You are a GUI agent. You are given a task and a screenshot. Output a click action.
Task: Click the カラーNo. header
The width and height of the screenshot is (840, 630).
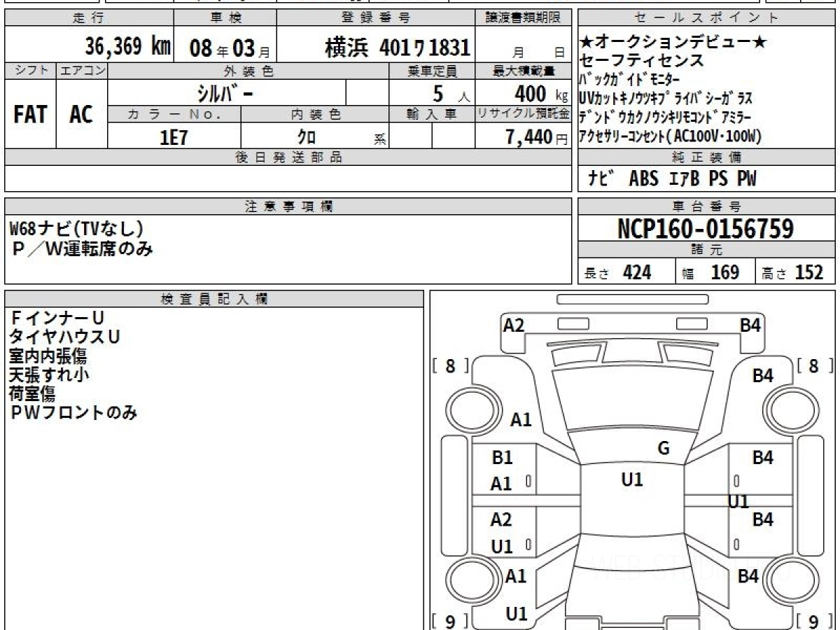(x=174, y=114)
